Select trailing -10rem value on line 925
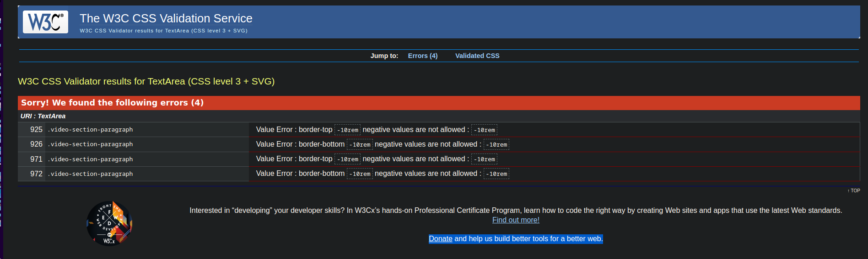868x259 pixels. 484,130
